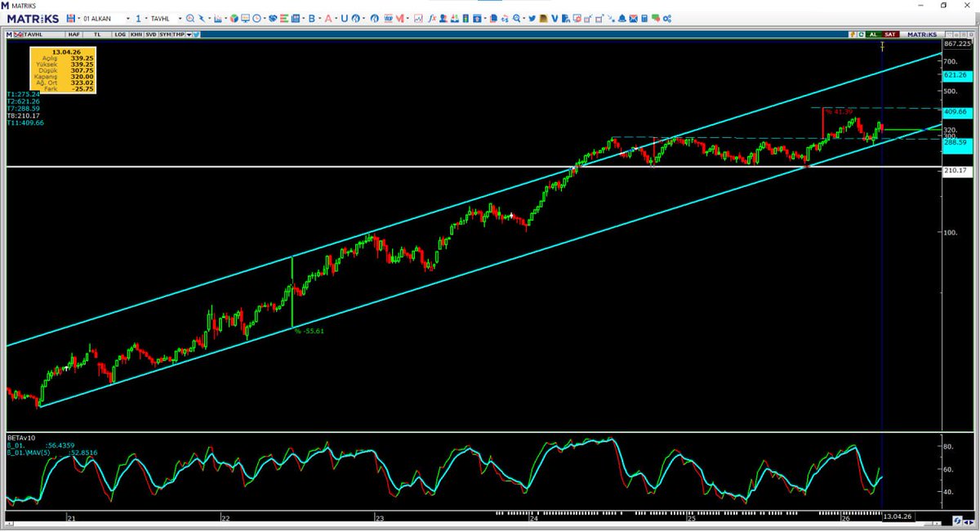Click the colored cube icon
The height and width of the screenshot is (531, 980).
point(234,18)
